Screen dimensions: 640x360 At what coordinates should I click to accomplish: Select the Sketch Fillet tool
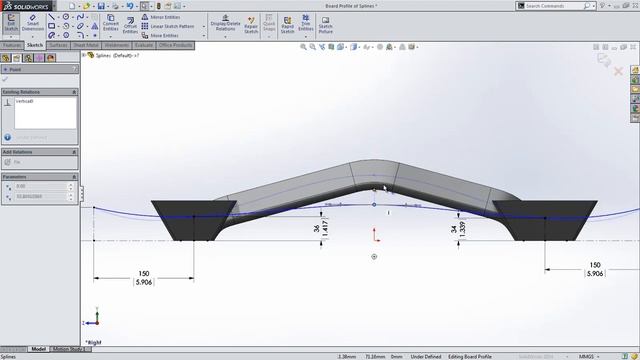click(80, 35)
